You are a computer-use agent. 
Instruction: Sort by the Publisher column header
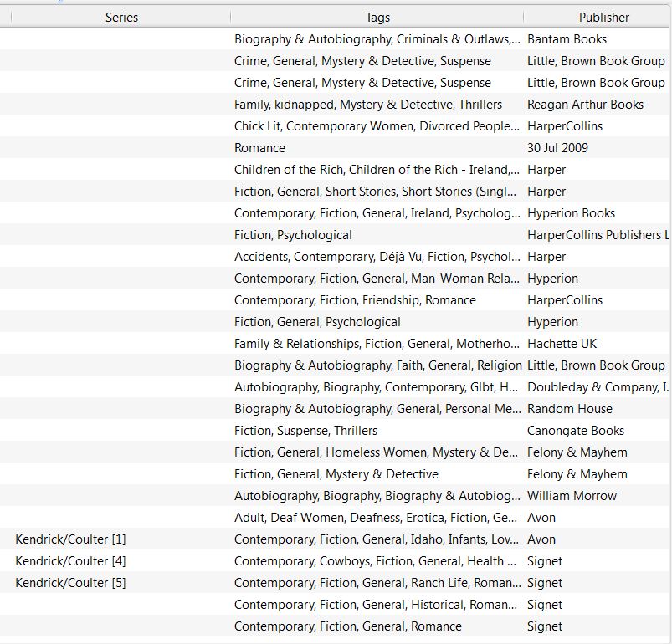click(x=603, y=17)
